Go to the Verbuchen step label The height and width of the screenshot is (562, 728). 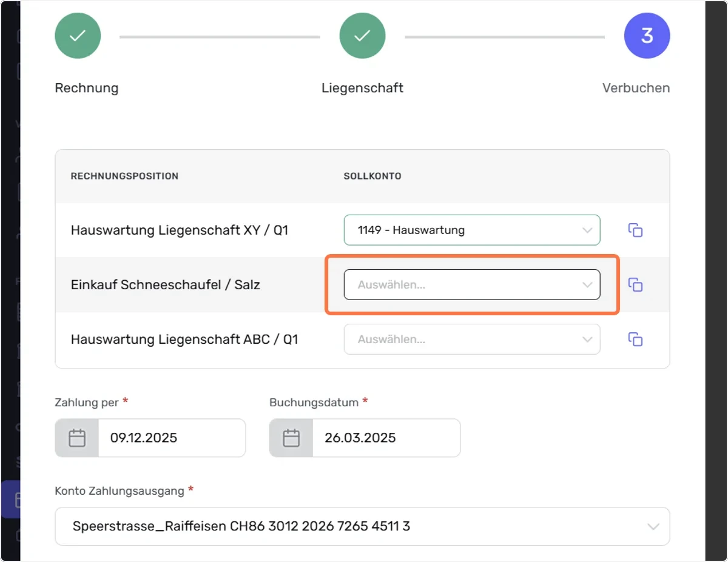click(x=636, y=88)
